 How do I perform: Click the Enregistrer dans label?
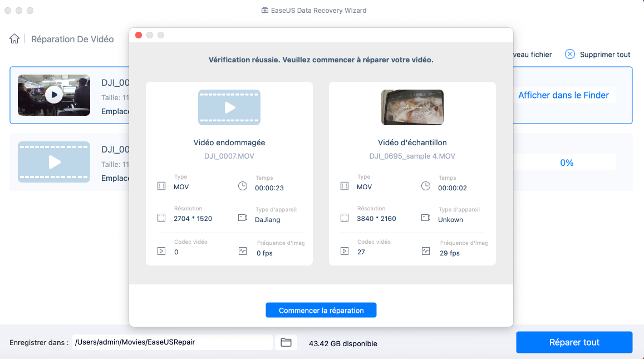(38, 342)
